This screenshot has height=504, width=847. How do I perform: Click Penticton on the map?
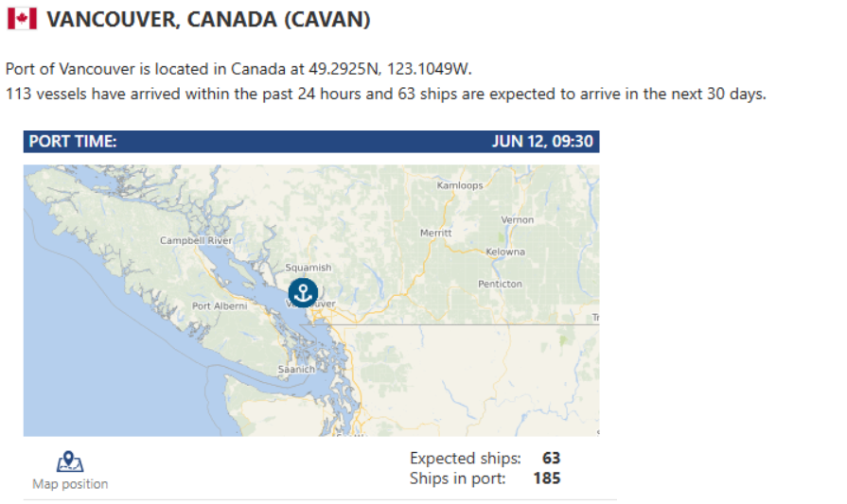501,284
